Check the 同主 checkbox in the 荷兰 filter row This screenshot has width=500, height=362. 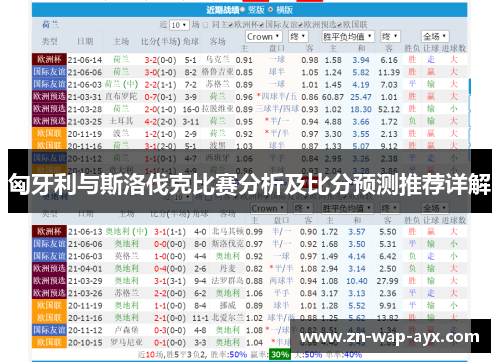[x=205, y=25]
